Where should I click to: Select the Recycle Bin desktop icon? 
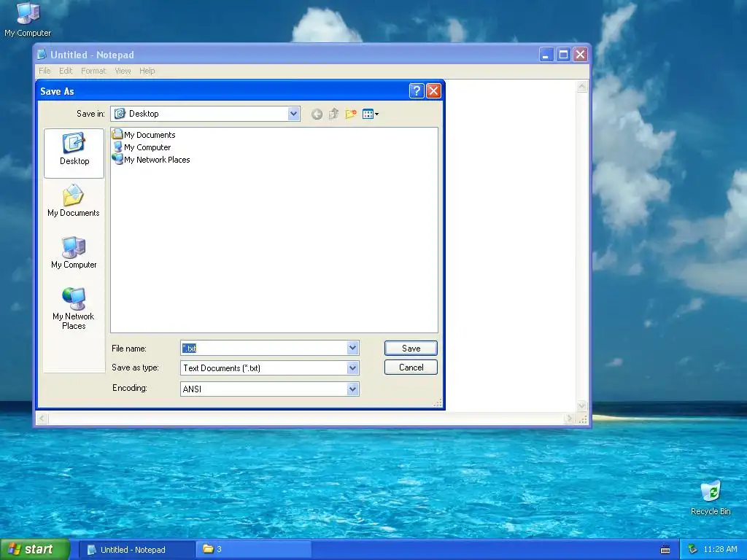point(711,498)
